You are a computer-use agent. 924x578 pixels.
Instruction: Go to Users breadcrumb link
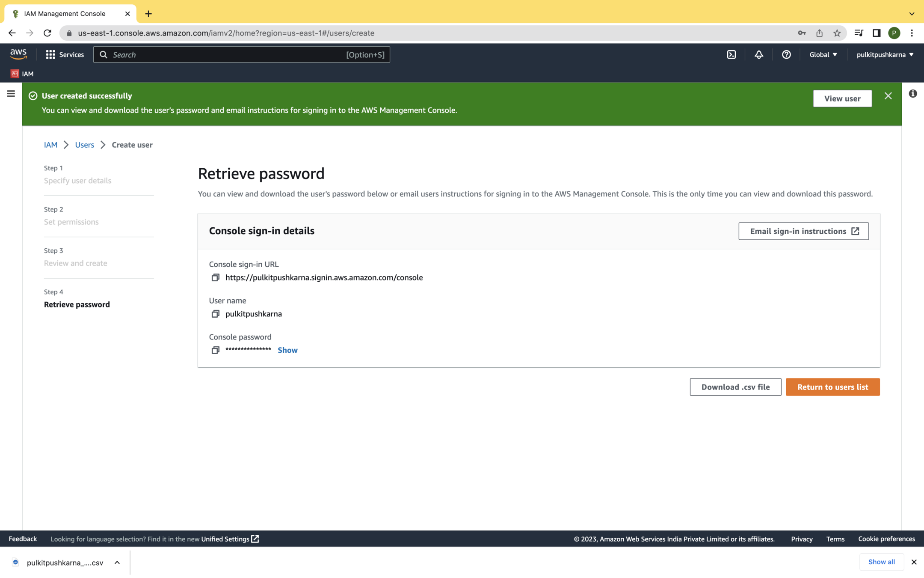(84, 145)
